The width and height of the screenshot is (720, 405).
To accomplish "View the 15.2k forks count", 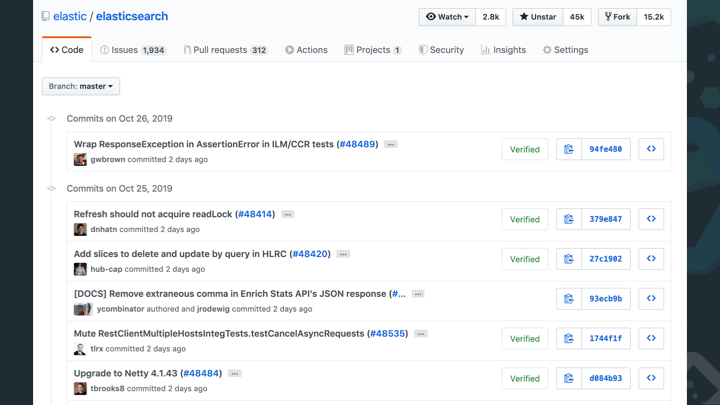I will point(654,17).
